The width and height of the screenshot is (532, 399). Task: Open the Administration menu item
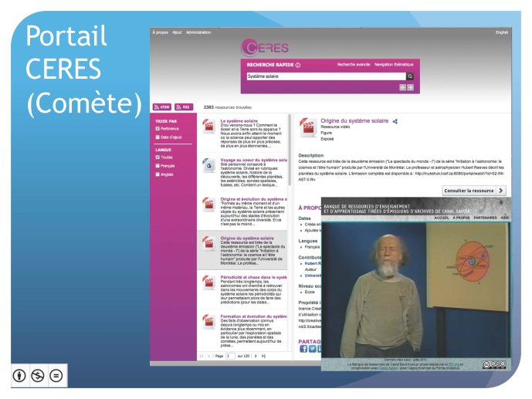click(x=198, y=32)
